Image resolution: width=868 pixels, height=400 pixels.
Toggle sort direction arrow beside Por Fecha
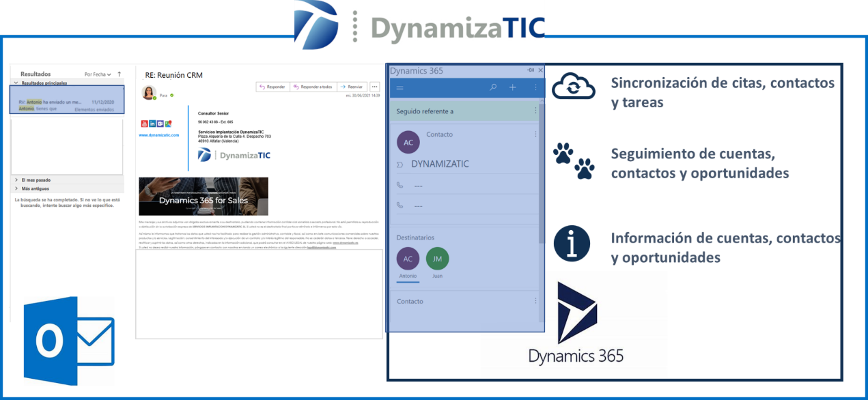[119, 74]
